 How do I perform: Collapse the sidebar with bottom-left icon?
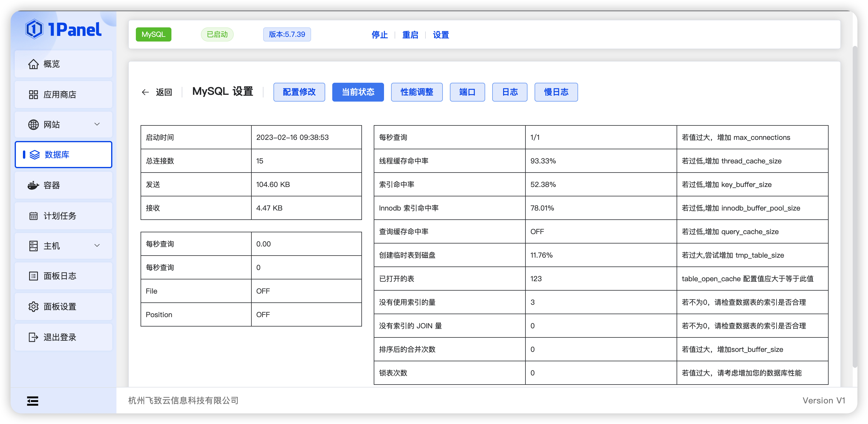(33, 401)
